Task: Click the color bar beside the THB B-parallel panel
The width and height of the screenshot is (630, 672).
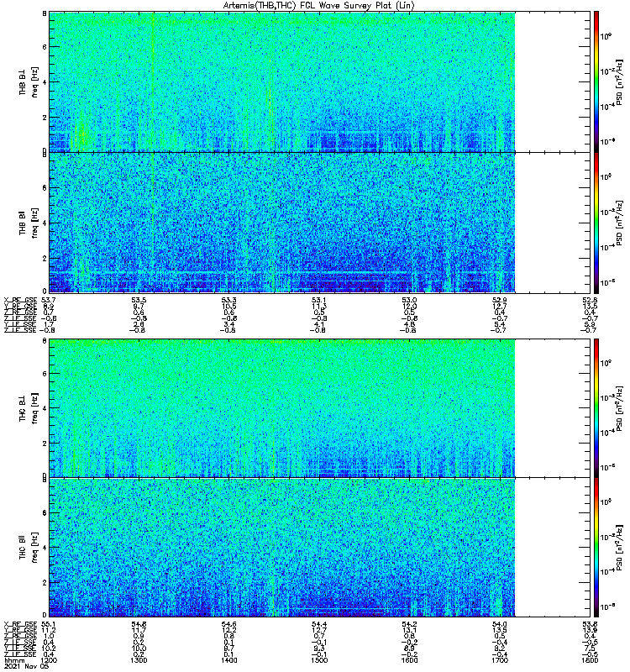Action: (x=596, y=223)
